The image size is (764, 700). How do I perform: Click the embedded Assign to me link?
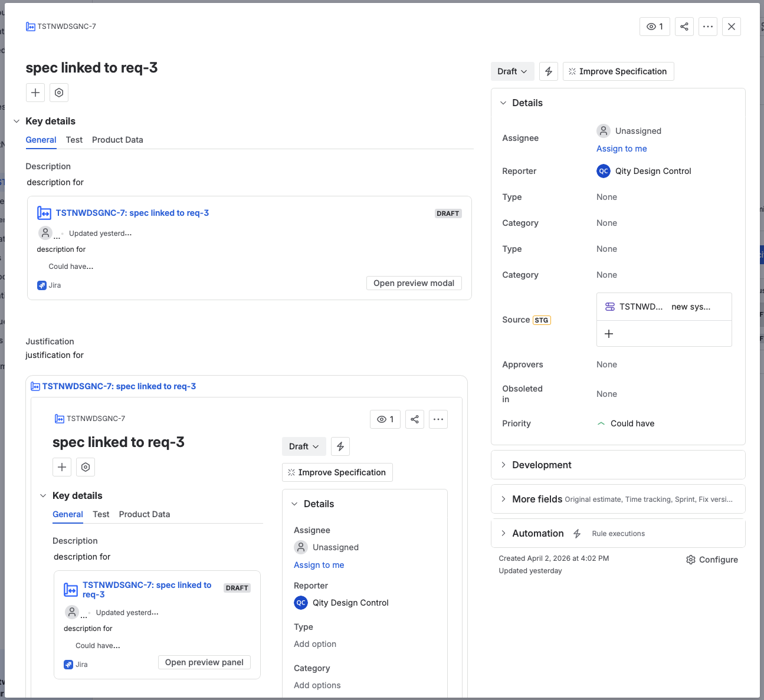coord(319,565)
